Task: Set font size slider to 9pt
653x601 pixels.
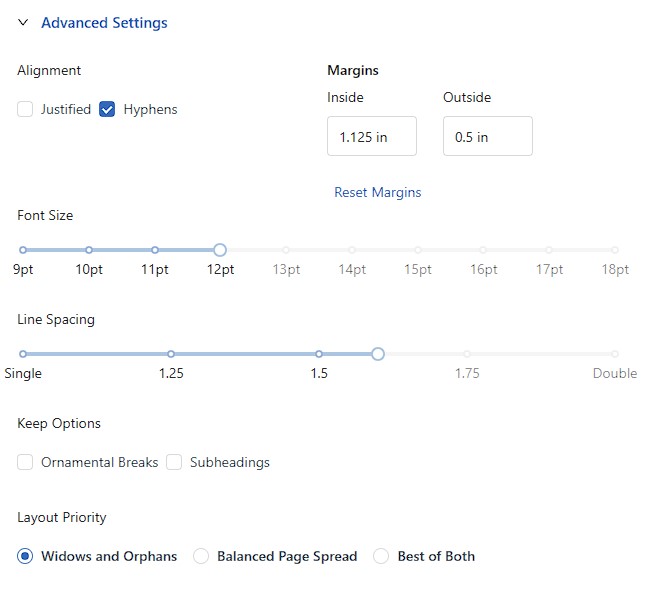Action: 23,250
